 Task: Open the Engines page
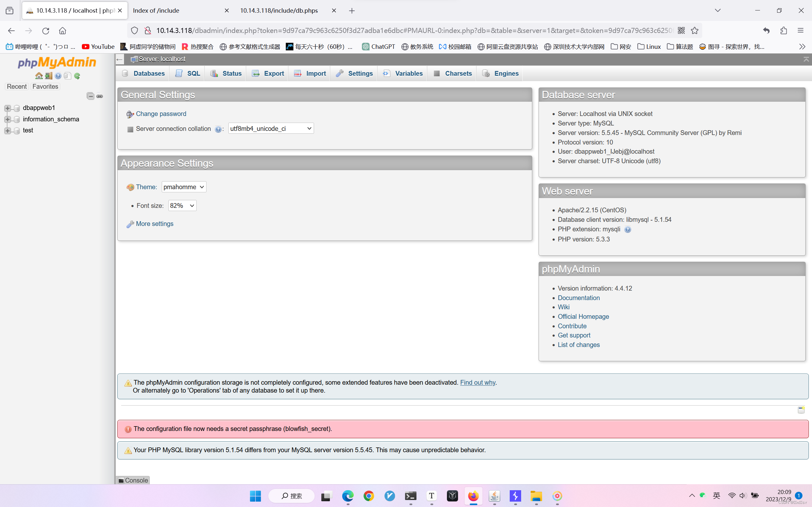pyautogui.click(x=506, y=73)
